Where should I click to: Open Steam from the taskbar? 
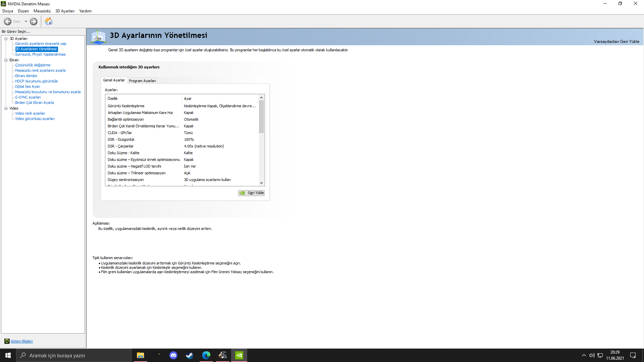tap(190, 355)
